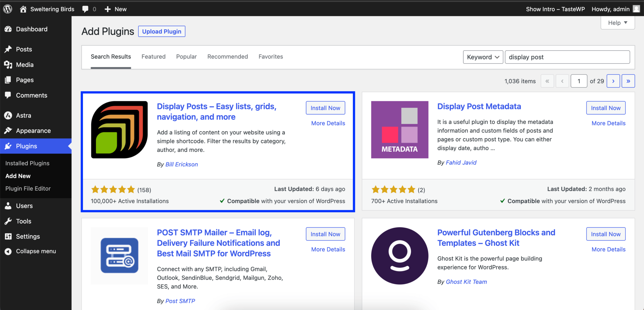Click the page number input field
Image resolution: width=644 pixels, height=310 pixels.
point(579,81)
